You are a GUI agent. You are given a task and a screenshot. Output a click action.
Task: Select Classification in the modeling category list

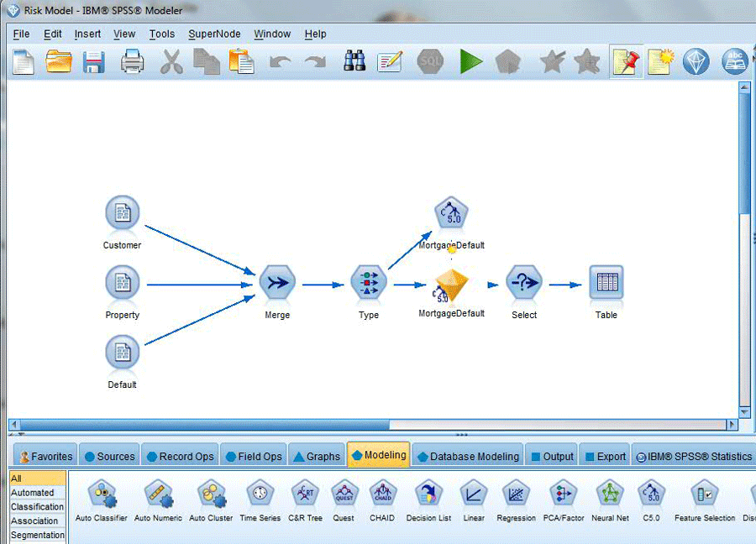(37, 507)
